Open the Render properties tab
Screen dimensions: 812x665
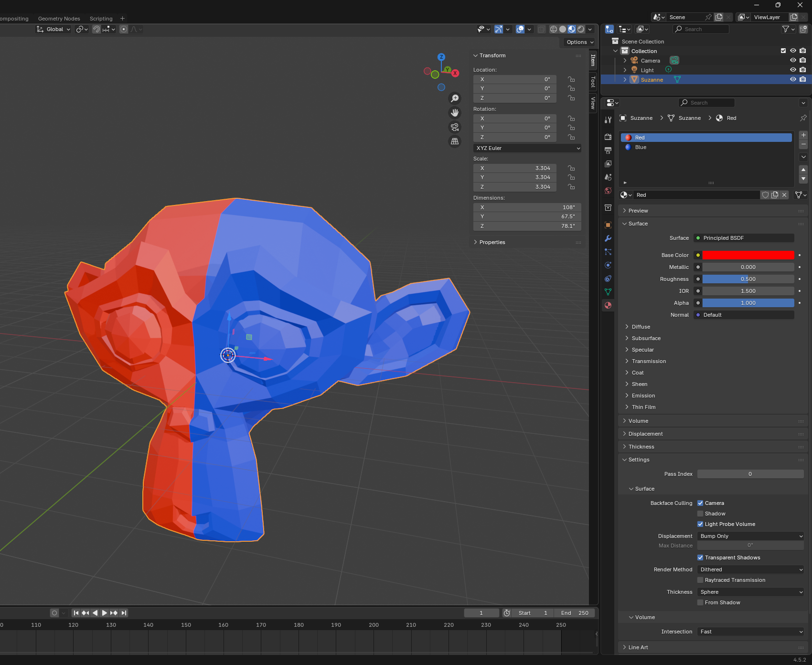608,137
